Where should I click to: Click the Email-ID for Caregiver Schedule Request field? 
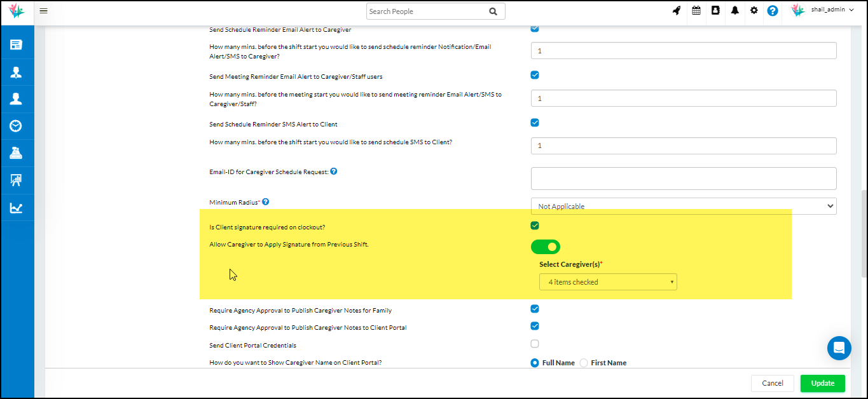683,179
